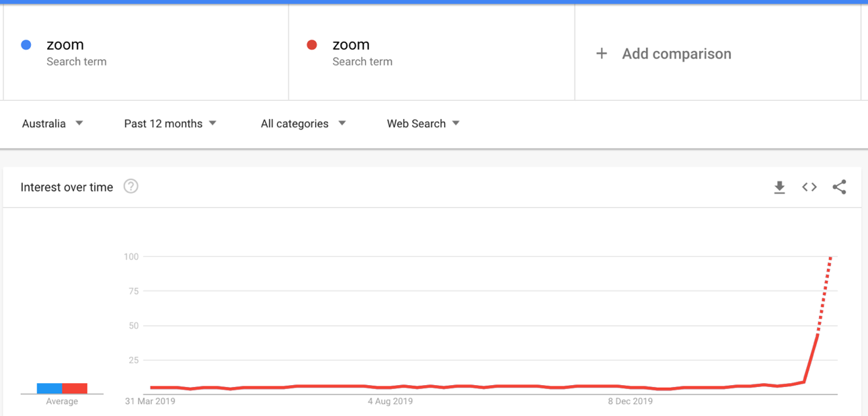Click the blue Average bar

tap(50, 388)
